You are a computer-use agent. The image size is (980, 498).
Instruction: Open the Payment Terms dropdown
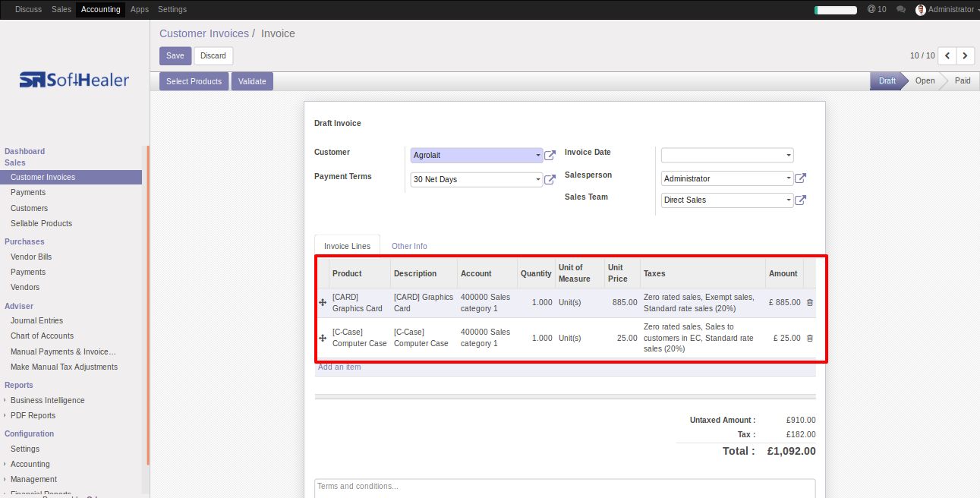coord(477,180)
